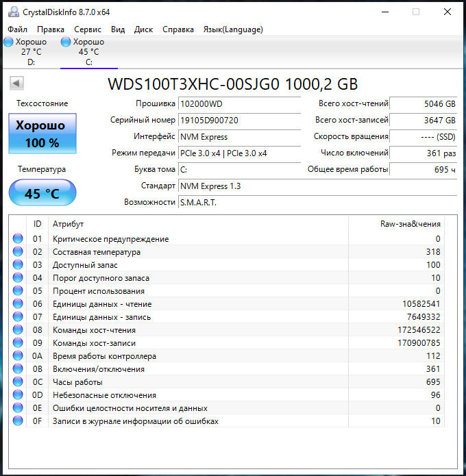Close the CrystalDiskInfo window
Image resolution: width=466 pixels, height=476 pixels.
tap(447, 12)
